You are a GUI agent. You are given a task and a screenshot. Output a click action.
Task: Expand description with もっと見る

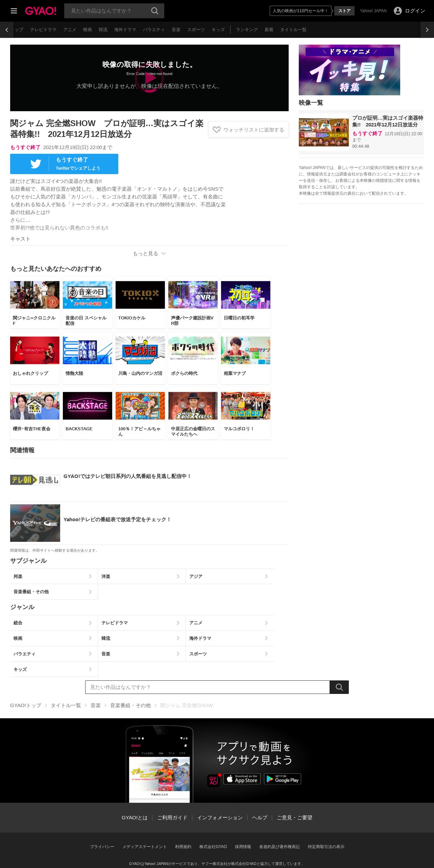tap(149, 254)
